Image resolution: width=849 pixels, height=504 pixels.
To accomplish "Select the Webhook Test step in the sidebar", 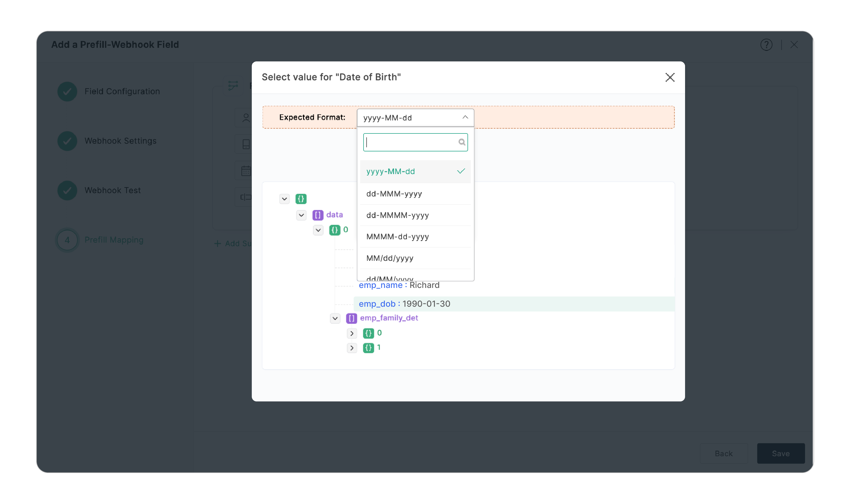I will pyautogui.click(x=113, y=190).
